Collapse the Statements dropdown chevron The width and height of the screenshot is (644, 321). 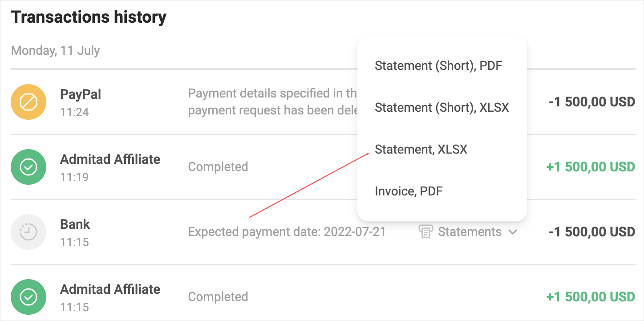(x=513, y=232)
